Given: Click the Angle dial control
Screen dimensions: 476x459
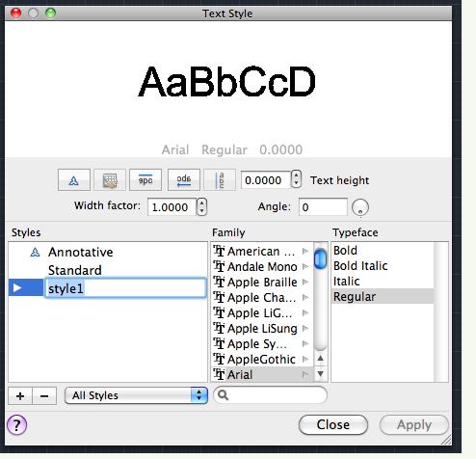Looking at the screenshot, I should point(360,207).
